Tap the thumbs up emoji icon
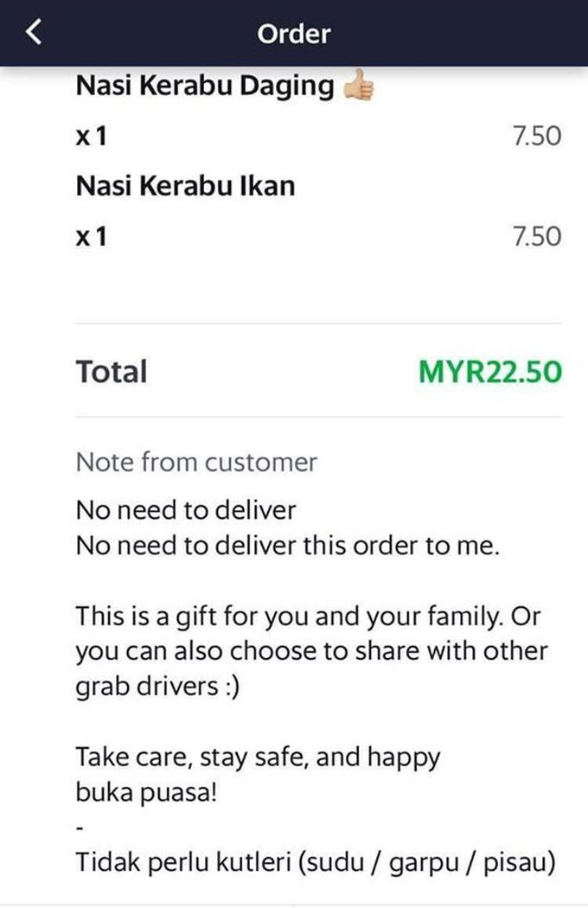588x908 pixels. click(358, 86)
